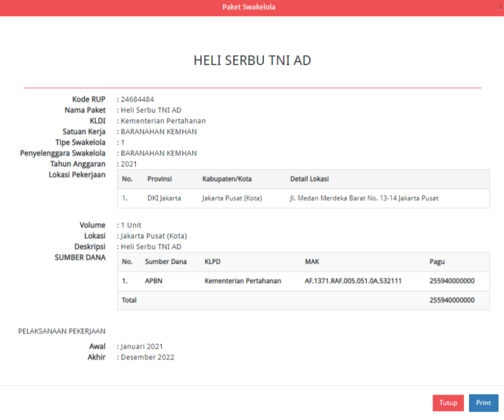The image size is (504, 420).
Task: Click the Satuan Kerja value BARANAHAN KEMHAN
Action: (159, 132)
